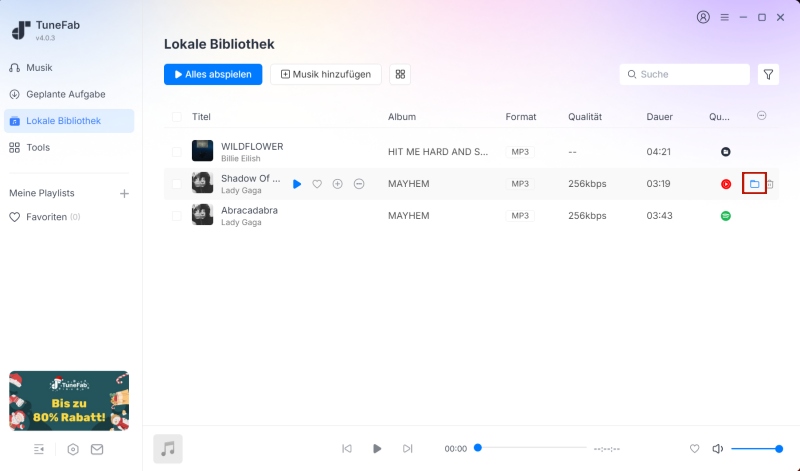Image resolution: width=800 pixels, height=471 pixels.
Task: Click the playback progress slider
Action: pos(530,448)
